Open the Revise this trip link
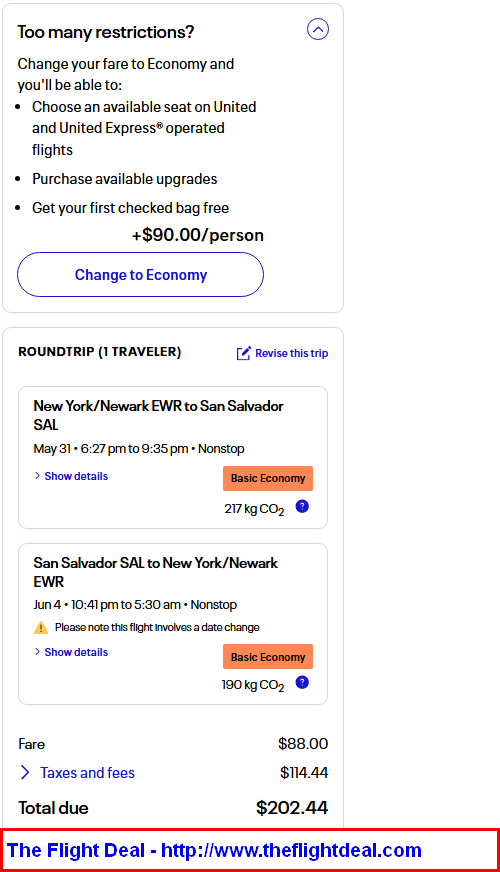The height and width of the screenshot is (872, 500). (x=291, y=353)
